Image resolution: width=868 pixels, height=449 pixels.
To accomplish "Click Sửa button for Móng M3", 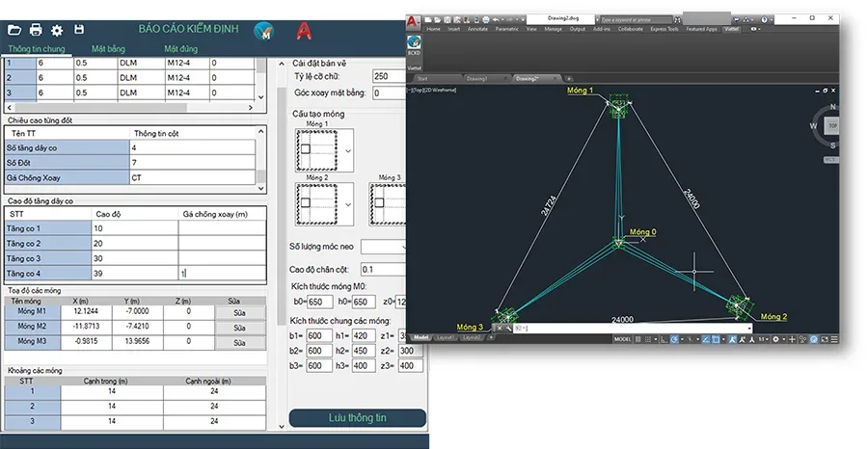I will pos(240,343).
